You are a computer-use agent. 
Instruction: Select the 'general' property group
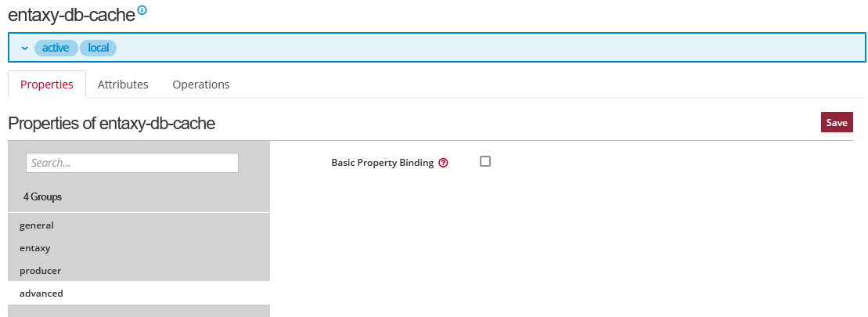tap(37, 225)
